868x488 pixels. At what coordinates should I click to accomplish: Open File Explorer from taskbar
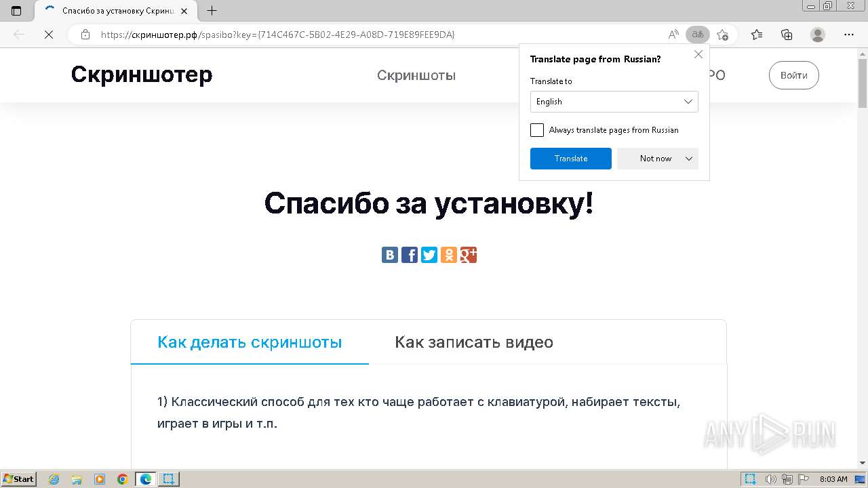click(x=77, y=479)
